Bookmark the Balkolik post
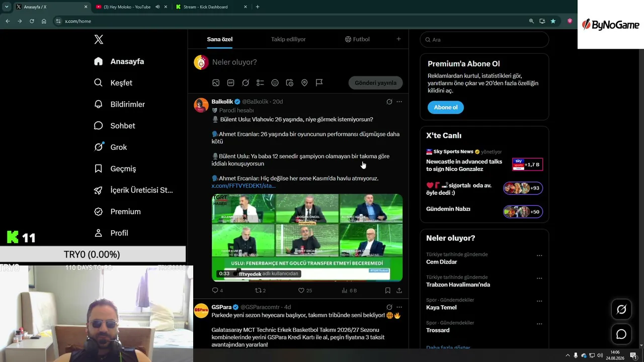 point(387,291)
